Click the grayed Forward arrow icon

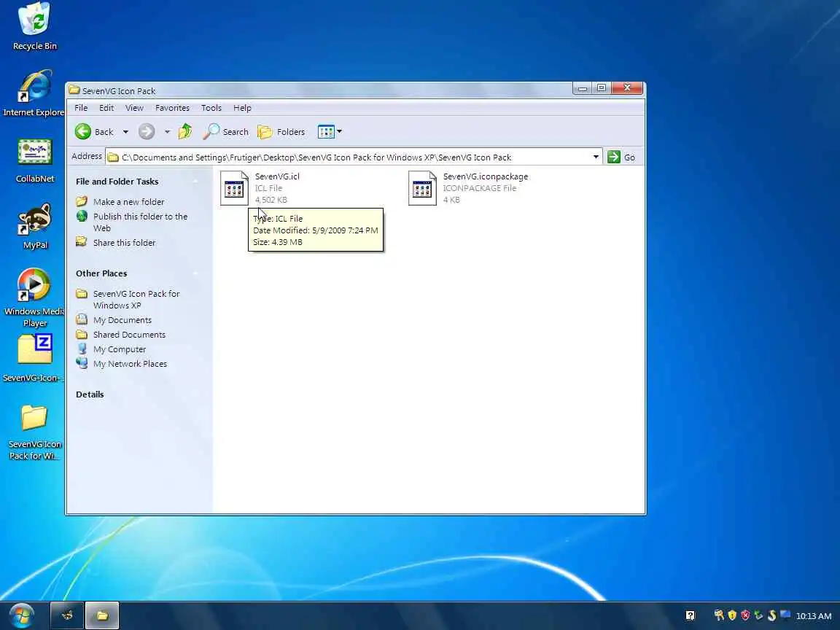coord(147,131)
